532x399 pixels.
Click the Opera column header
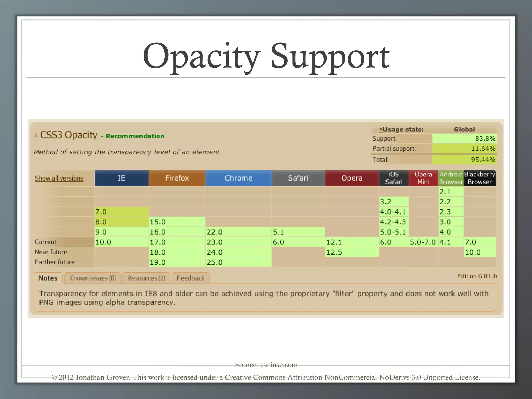352,178
